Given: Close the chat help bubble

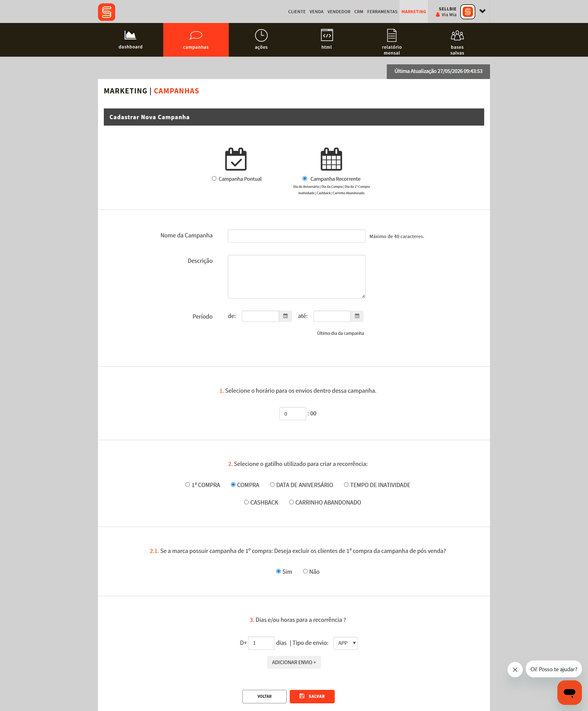Looking at the screenshot, I should (x=515, y=669).
